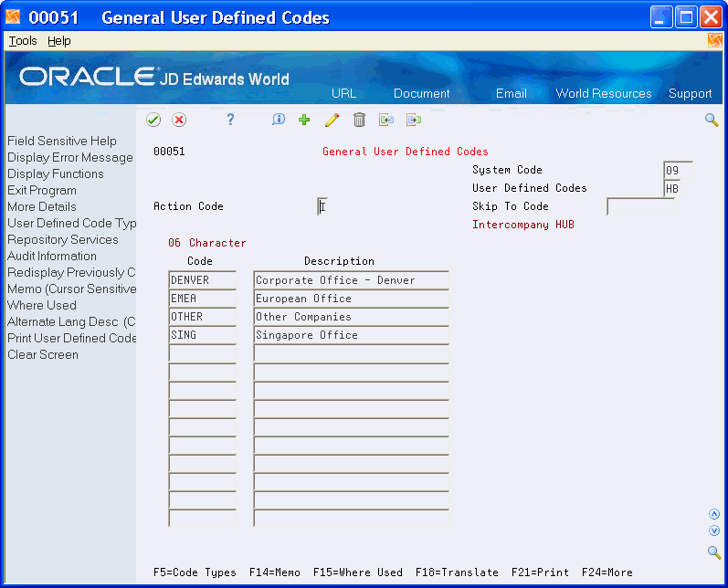Open the URL banner link
Image resolution: width=728 pixels, height=588 pixels.
343,93
